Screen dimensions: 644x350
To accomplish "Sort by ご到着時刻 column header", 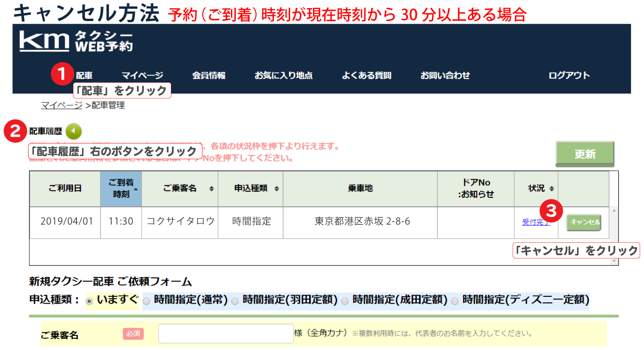I will (121, 189).
